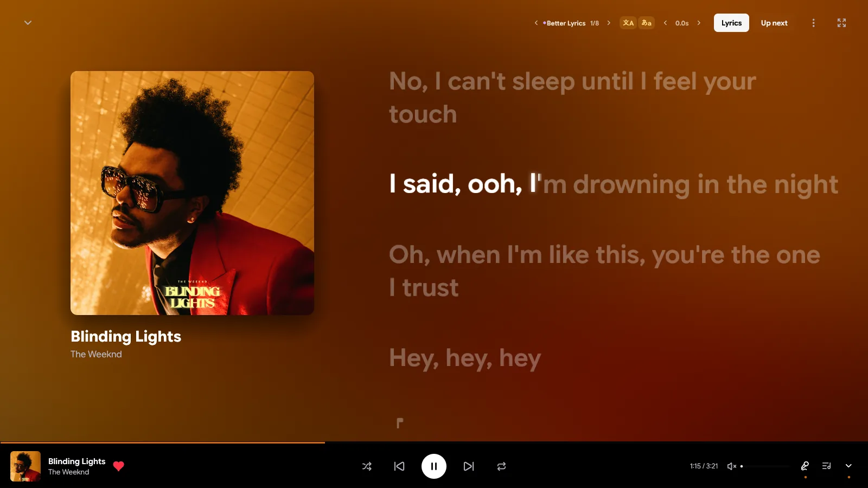Go to next lyrics provider

pos(609,23)
